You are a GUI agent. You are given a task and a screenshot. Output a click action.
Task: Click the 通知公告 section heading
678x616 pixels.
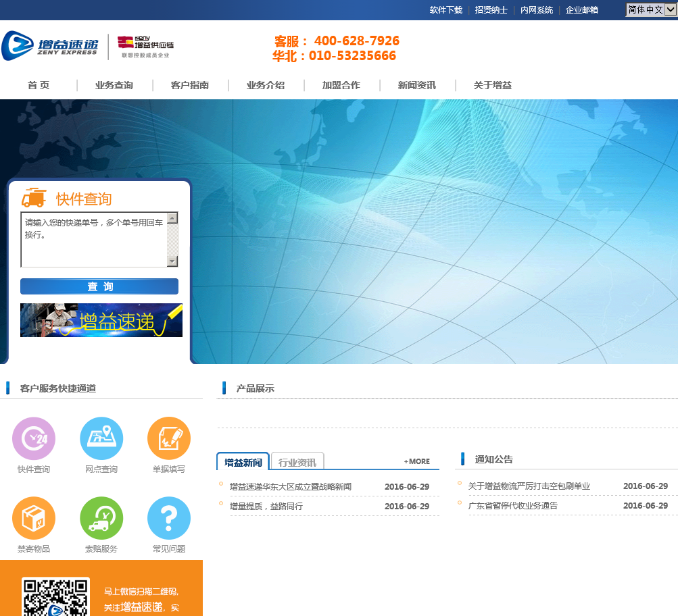coord(494,459)
